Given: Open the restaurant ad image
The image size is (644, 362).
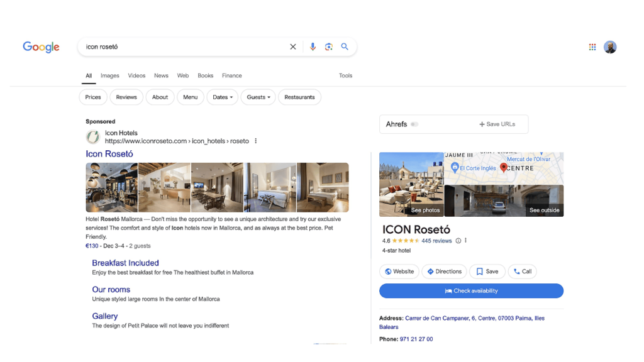Looking at the screenshot, I should click(112, 187).
